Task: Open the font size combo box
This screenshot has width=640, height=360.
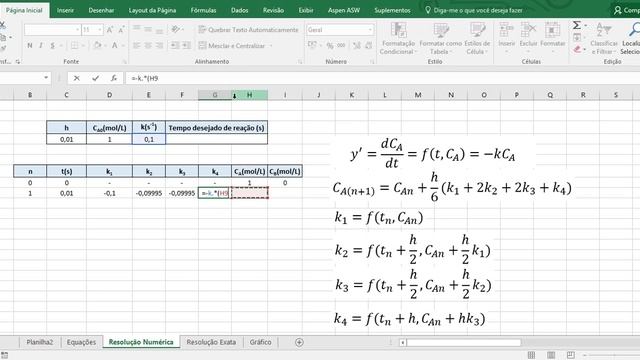Action: [x=92, y=30]
